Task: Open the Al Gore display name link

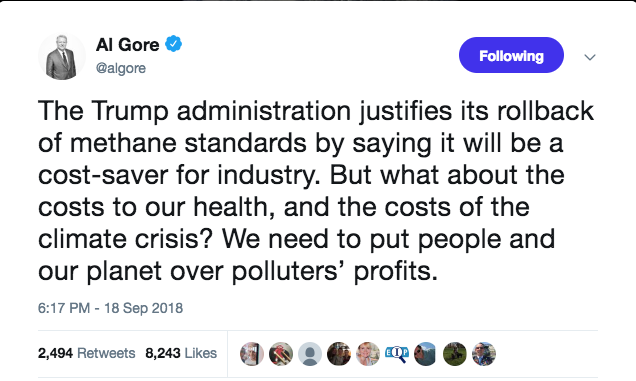Action: pyautogui.click(x=127, y=44)
